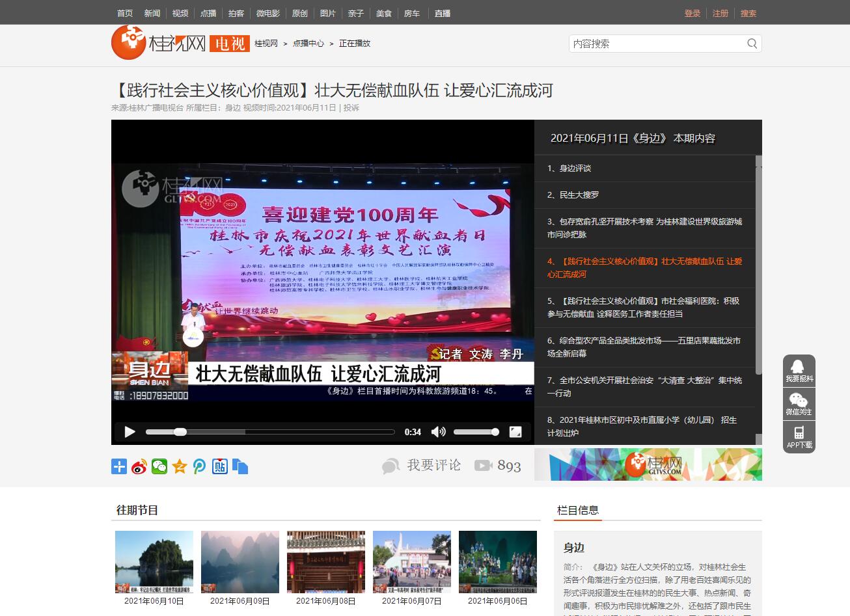This screenshot has height=616, width=850.
Task: Click the volume slider
Action: point(476,432)
